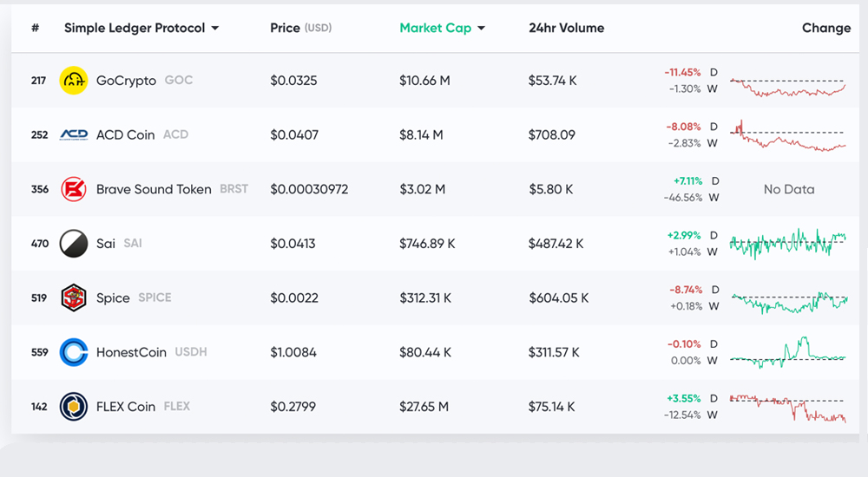Screen dimensions: 868x477
Task: Click the $746.89 K market cap
Action: [427, 244]
